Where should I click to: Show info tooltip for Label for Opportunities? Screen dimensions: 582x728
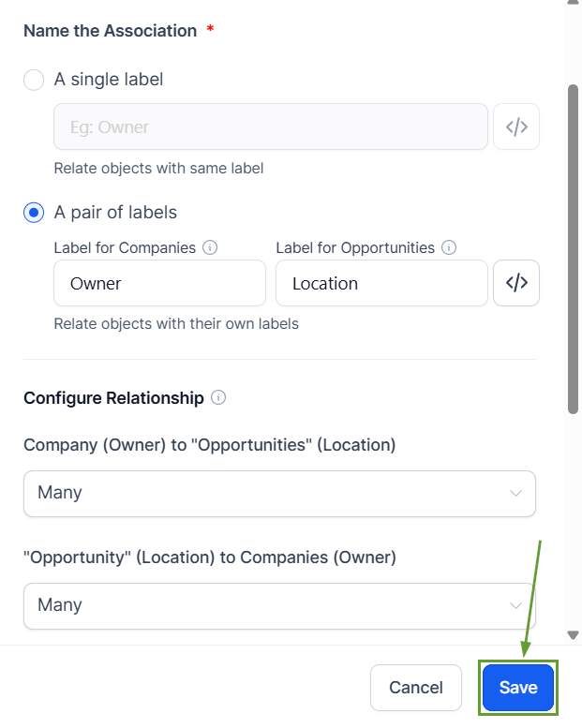point(449,248)
